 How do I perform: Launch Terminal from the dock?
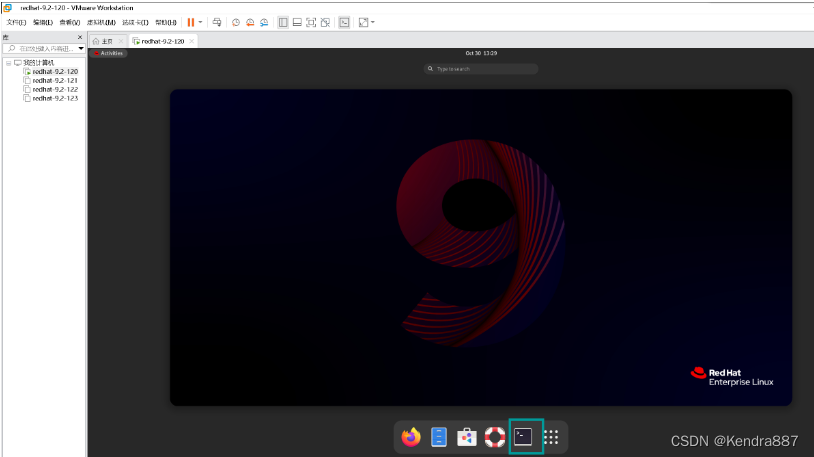point(523,437)
